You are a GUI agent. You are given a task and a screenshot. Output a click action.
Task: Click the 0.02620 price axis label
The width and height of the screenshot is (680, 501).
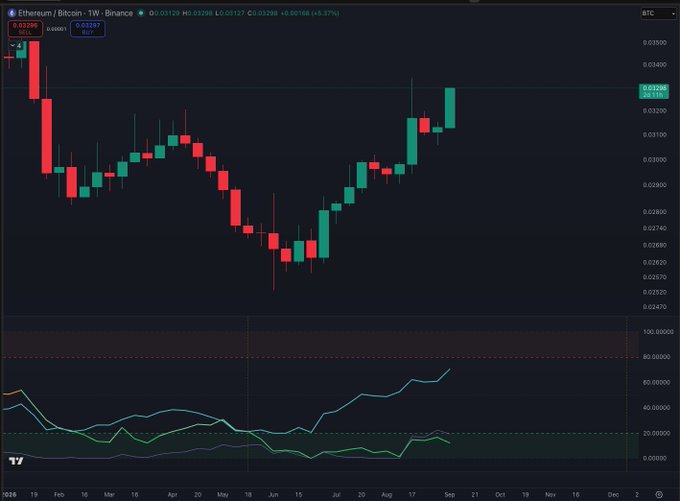coord(654,262)
